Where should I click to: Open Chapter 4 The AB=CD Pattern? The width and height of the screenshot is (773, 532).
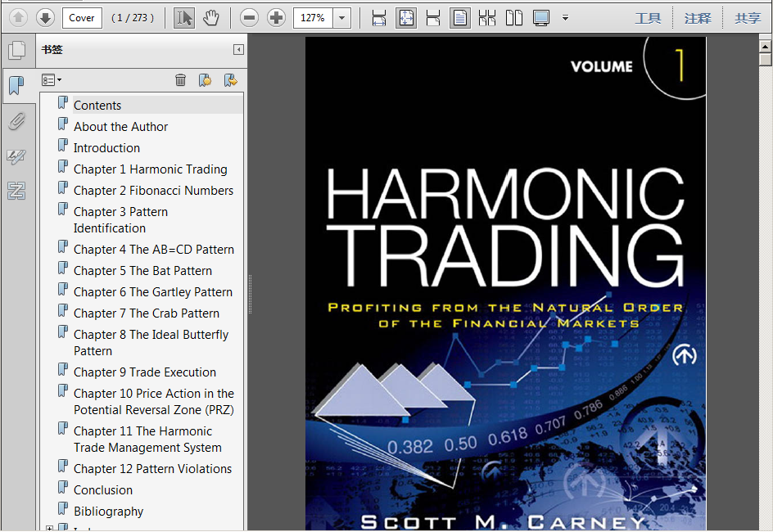coord(154,250)
